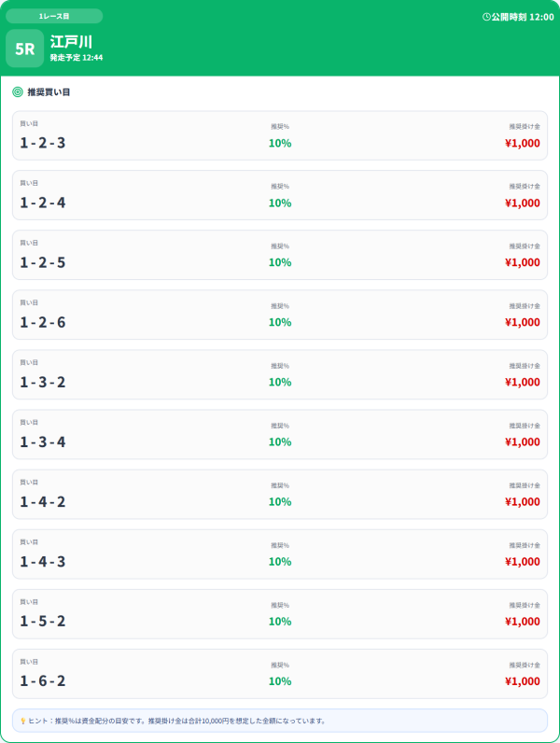Click the 発走予定 12:44 start time

tap(77, 58)
